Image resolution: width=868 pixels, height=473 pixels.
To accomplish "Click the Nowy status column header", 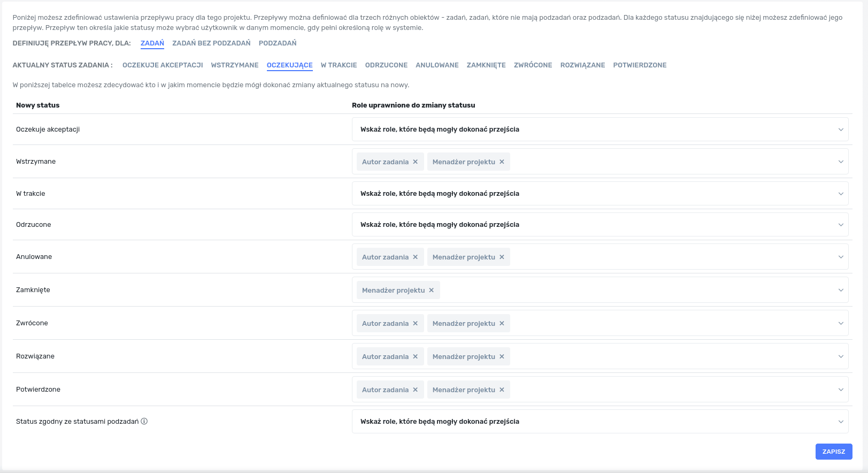I will coord(37,105).
